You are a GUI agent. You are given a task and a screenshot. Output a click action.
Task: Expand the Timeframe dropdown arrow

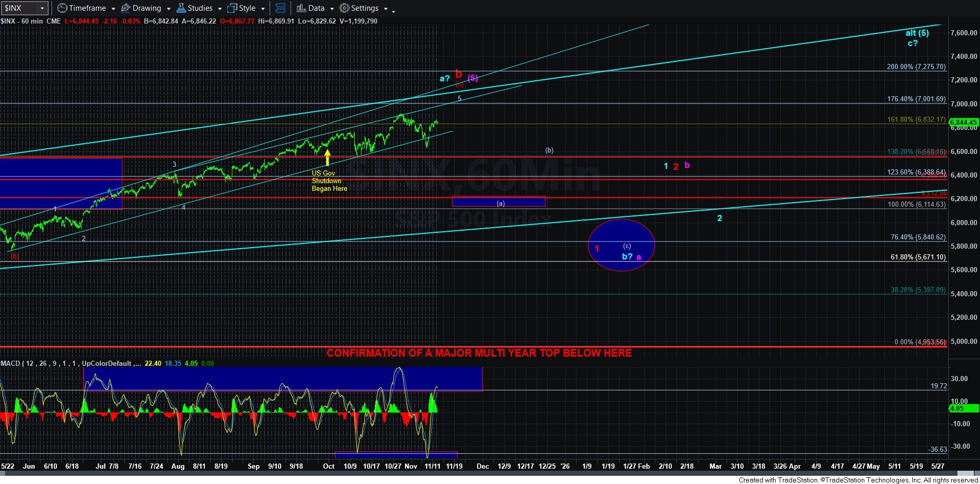pyautogui.click(x=113, y=9)
